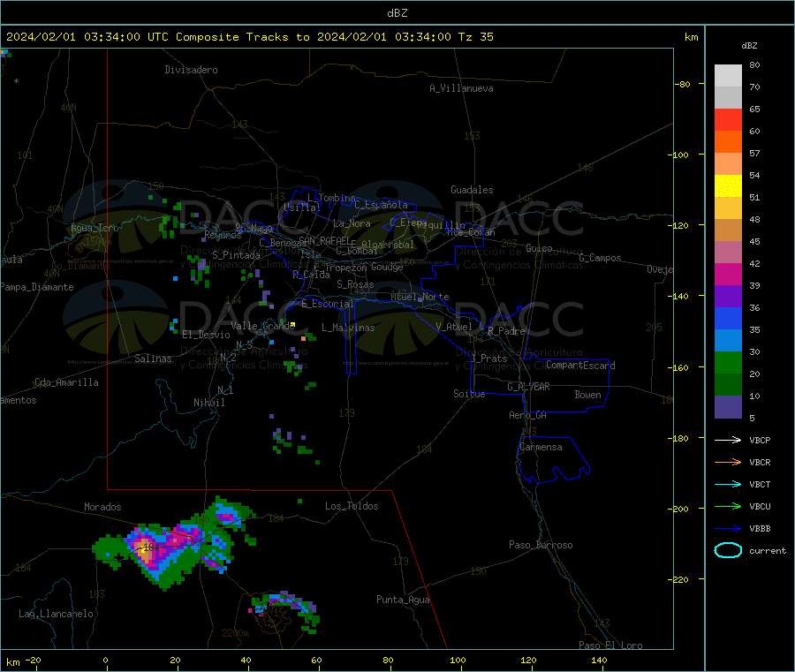795x672 pixels.
Task: Select the red 60 dBZ color swatch
Action: point(728,119)
